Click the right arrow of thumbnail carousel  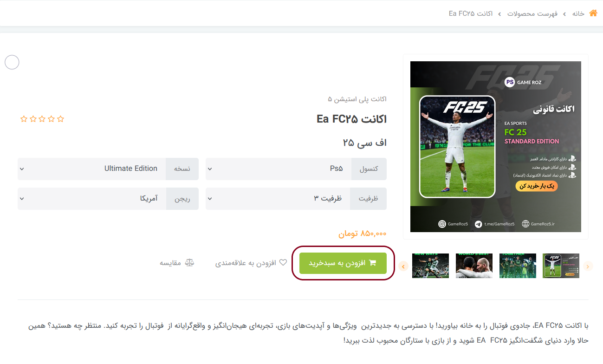click(588, 266)
